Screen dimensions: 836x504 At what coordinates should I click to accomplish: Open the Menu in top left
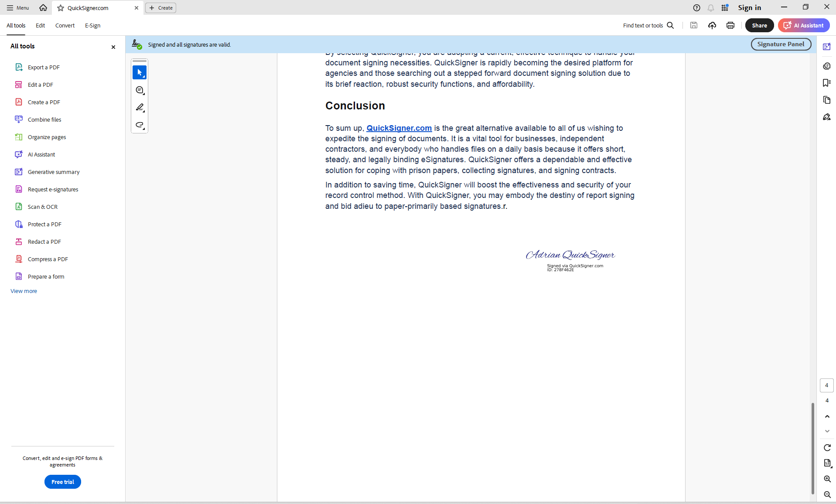(17, 7)
